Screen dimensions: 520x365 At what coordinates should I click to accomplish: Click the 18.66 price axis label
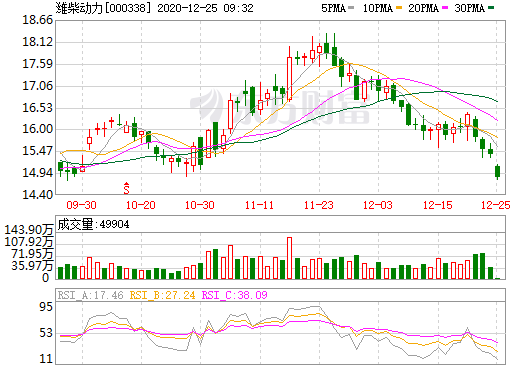pyautogui.click(x=37, y=20)
